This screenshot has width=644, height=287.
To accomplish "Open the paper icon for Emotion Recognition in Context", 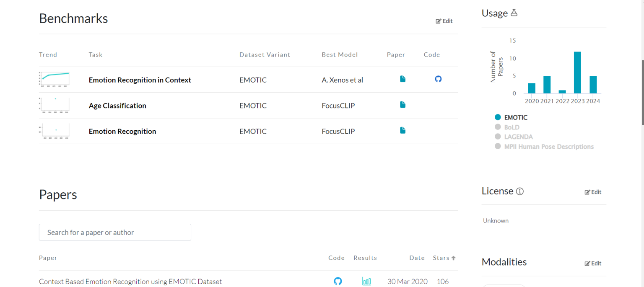I will coord(402,79).
